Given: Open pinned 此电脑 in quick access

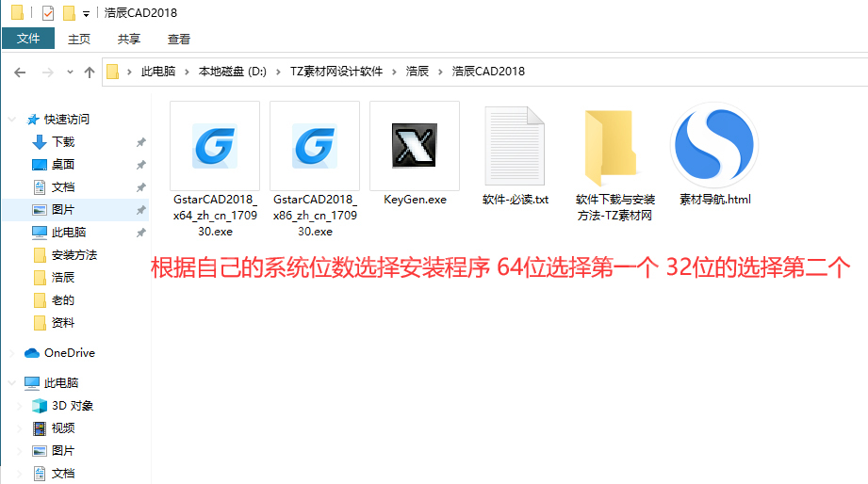Looking at the screenshot, I should click(69, 233).
